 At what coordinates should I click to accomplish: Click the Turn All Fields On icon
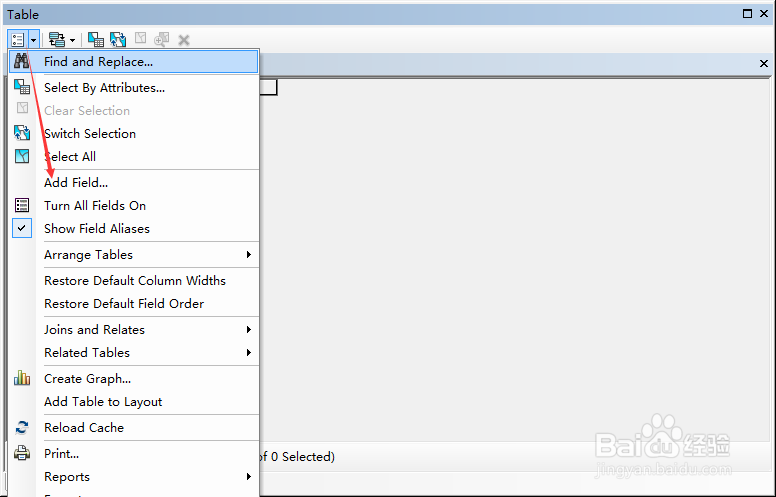pos(22,205)
